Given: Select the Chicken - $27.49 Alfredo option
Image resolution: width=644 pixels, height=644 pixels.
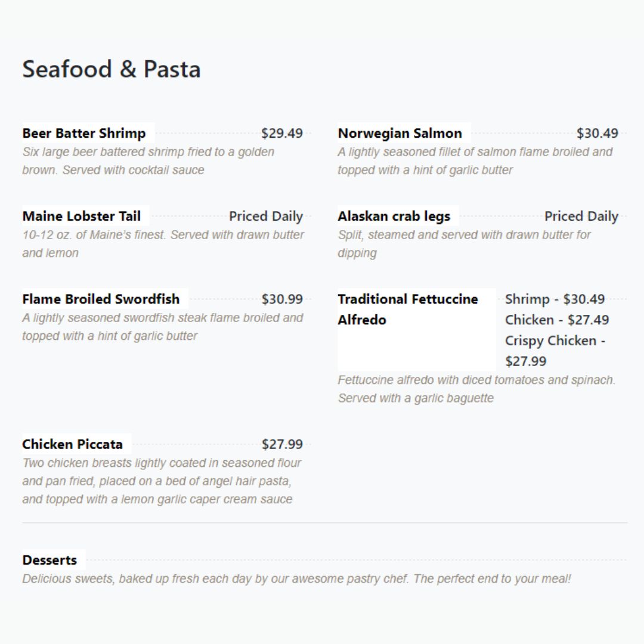Looking at the screenshot, I should coord(557,320).
